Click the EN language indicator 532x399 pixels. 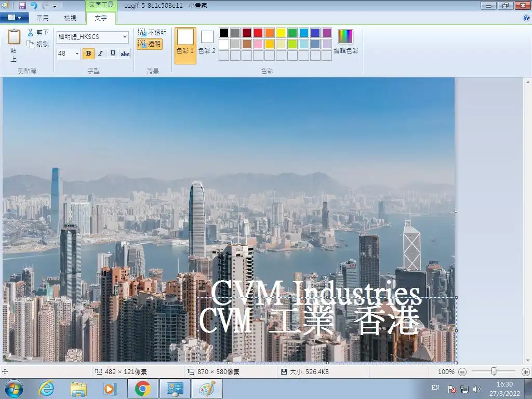click(435, 388)
